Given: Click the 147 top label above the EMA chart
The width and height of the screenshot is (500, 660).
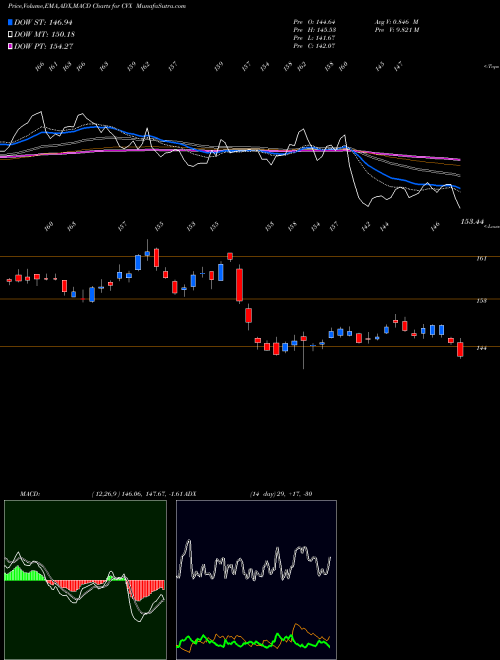Looking at the screenshot, I should tap(398, 67).
